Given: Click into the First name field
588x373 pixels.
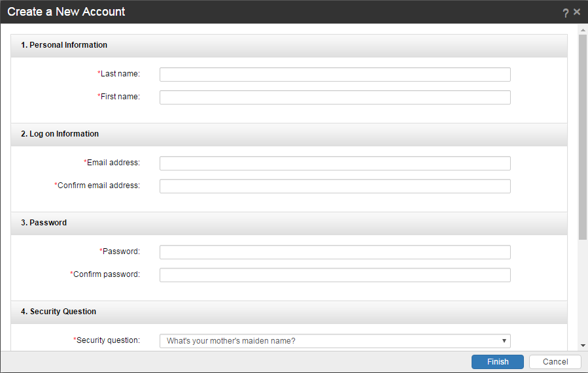Looking at the screenshot, I should coord(335,97).
